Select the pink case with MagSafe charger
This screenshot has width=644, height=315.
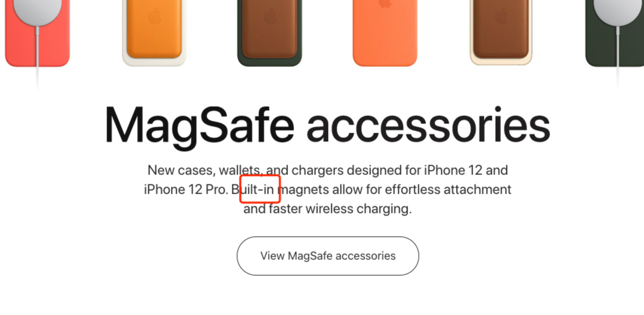pos(37,33)
